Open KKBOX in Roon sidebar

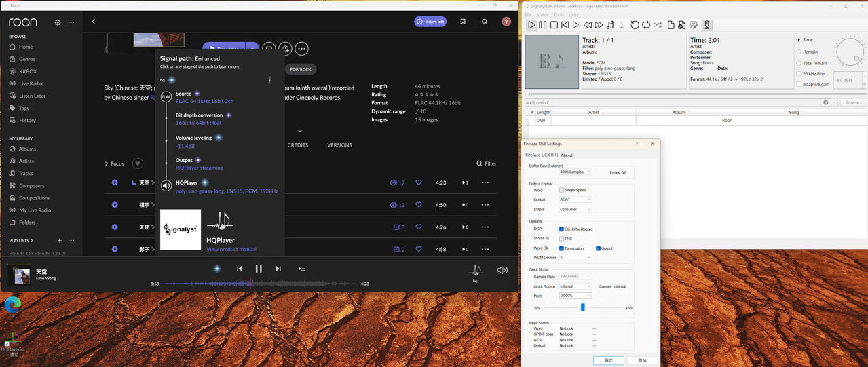pos(28,71)
